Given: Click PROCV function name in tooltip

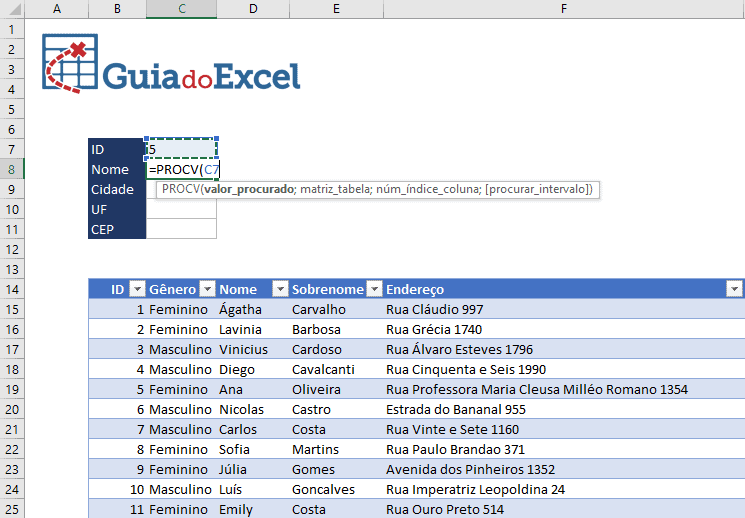Looking at the screenshot, I should pyautogui.click(x=181, y=189).
